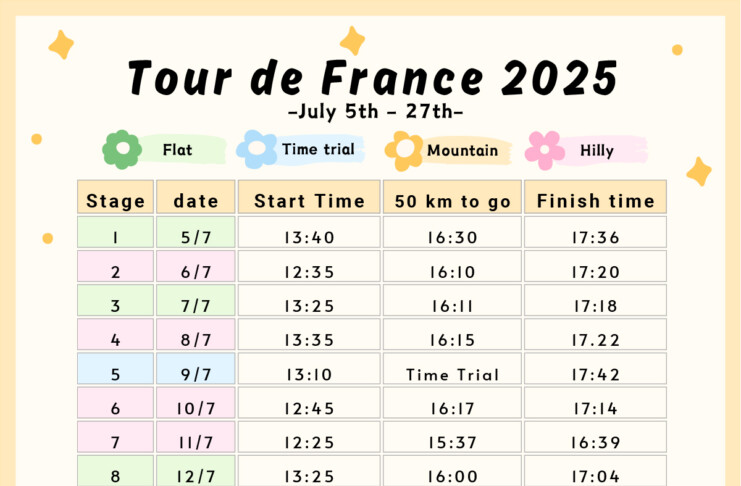
Task: Click the 6/7 date cell
Action: pos(195,271)
